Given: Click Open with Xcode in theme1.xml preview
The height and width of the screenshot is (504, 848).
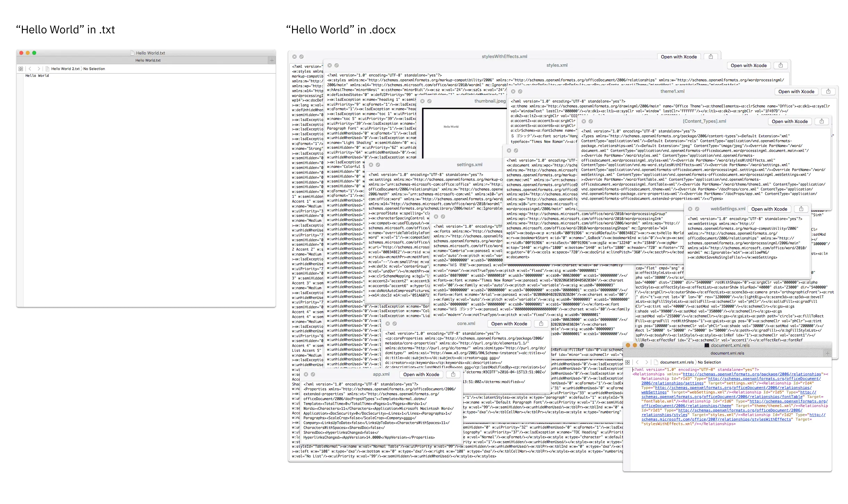Looking at the screenshot, I should click(796, 91).
